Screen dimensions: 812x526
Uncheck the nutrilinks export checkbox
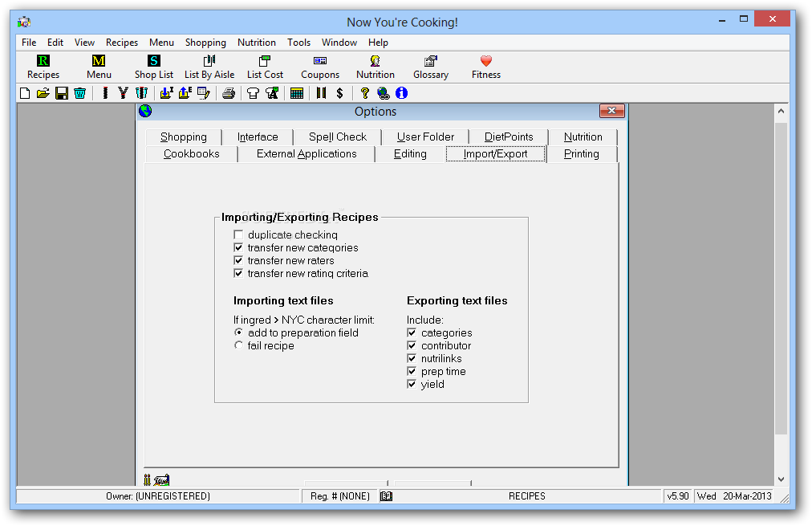coord(412,359)
